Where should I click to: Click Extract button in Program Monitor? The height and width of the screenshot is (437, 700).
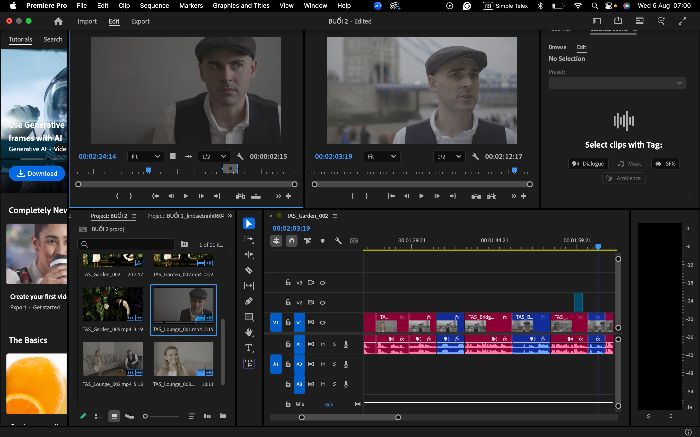pos(492,196)
